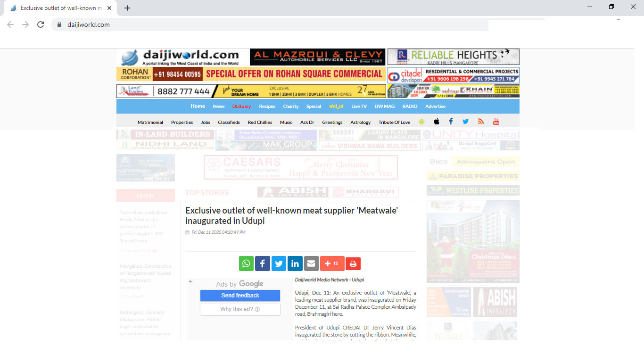Open Paradise Properties ad
Viewport: 644px width, 362px height.
click(473, 176)
